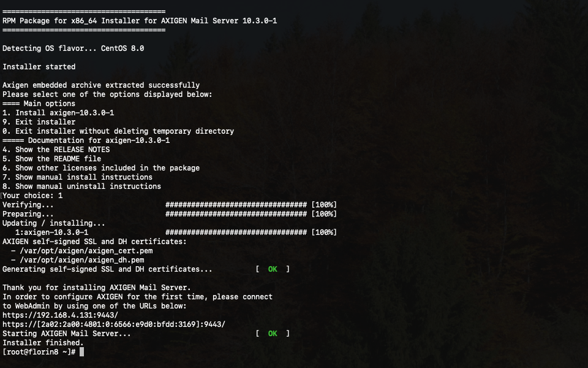Screen dimensions: 588x368
Task: Click the 'Your choice: 1' input line
Action: coord(33,196)
